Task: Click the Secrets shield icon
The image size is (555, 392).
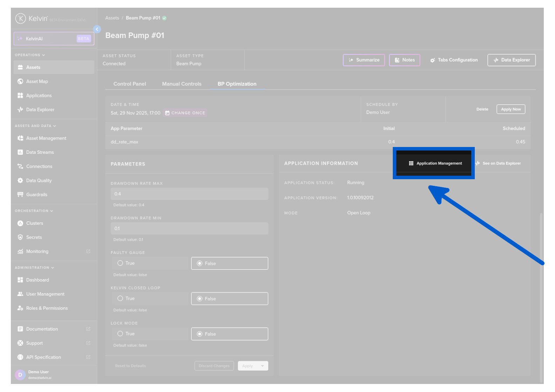Action: coord(20,237)
